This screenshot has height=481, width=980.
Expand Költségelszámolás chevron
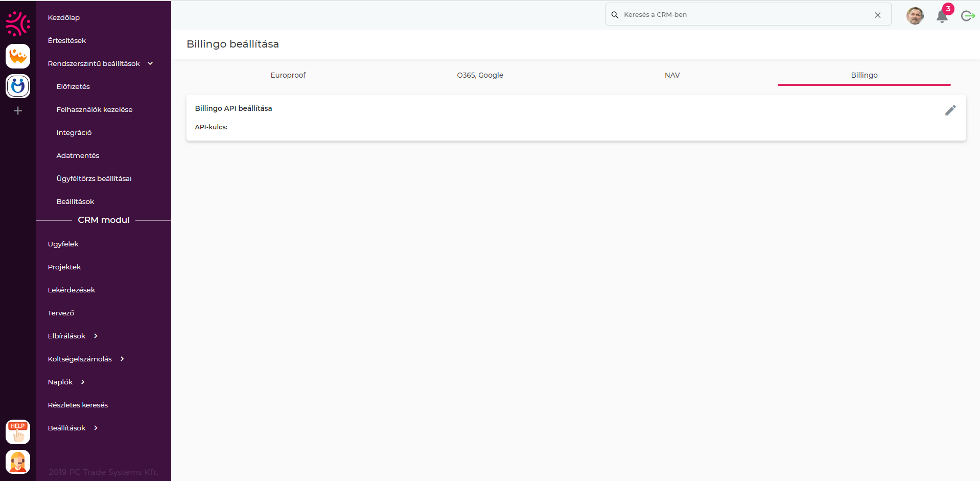[x=122, y=359]
